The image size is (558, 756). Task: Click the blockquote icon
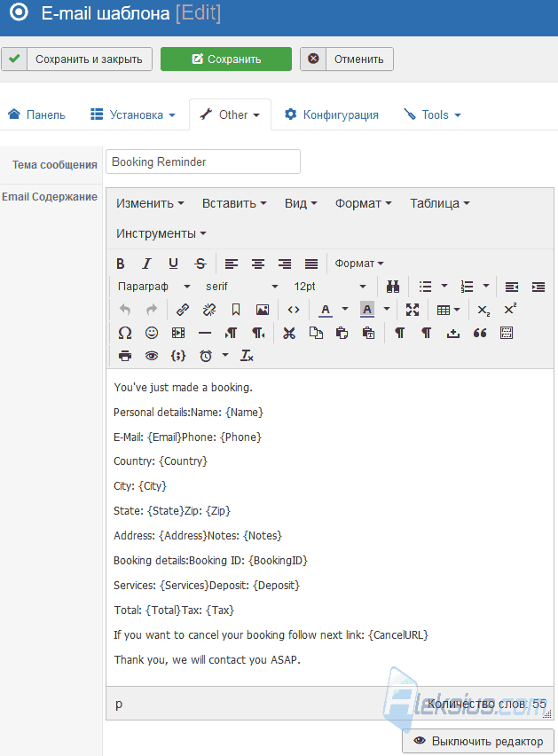[480, 333]
